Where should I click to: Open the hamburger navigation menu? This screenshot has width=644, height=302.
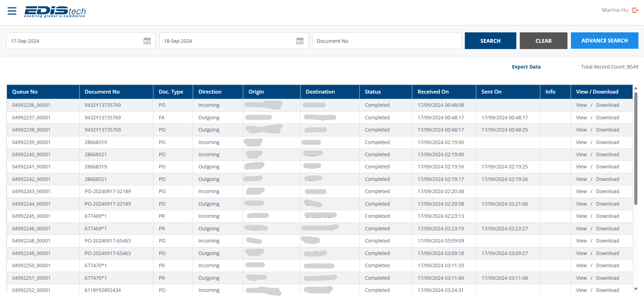12,11
